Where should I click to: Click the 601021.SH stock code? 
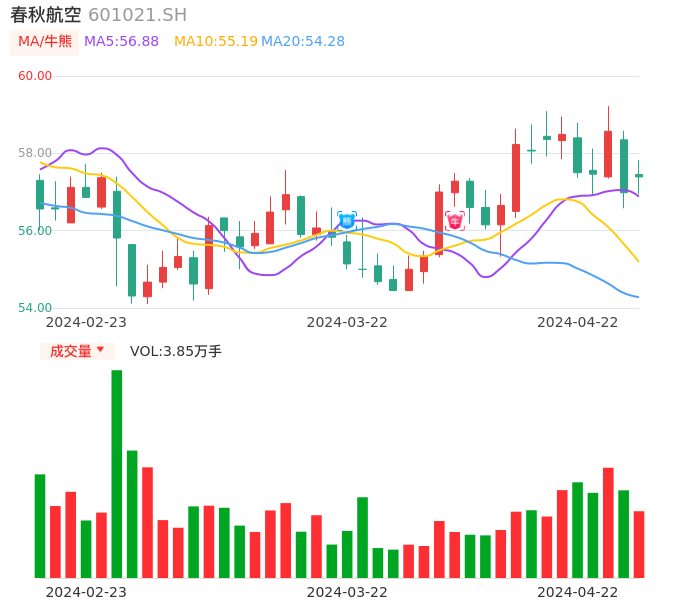[x=137, y=15]
